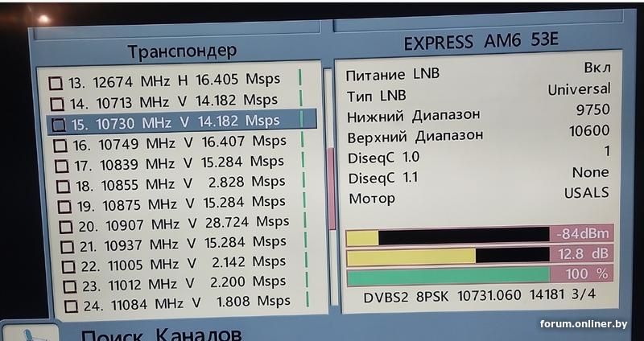644x341 pixels.
Task: Click the -84dBm signal level bar
Action: coord(480,236)
